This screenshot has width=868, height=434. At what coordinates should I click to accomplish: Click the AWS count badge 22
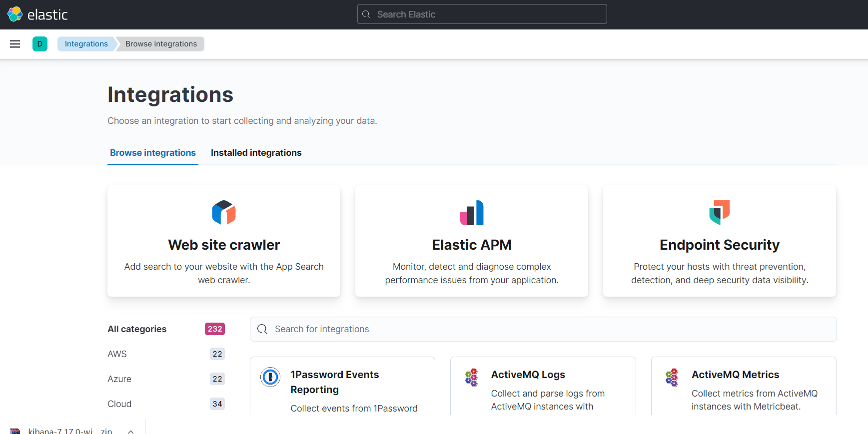(x=217, y=354)
